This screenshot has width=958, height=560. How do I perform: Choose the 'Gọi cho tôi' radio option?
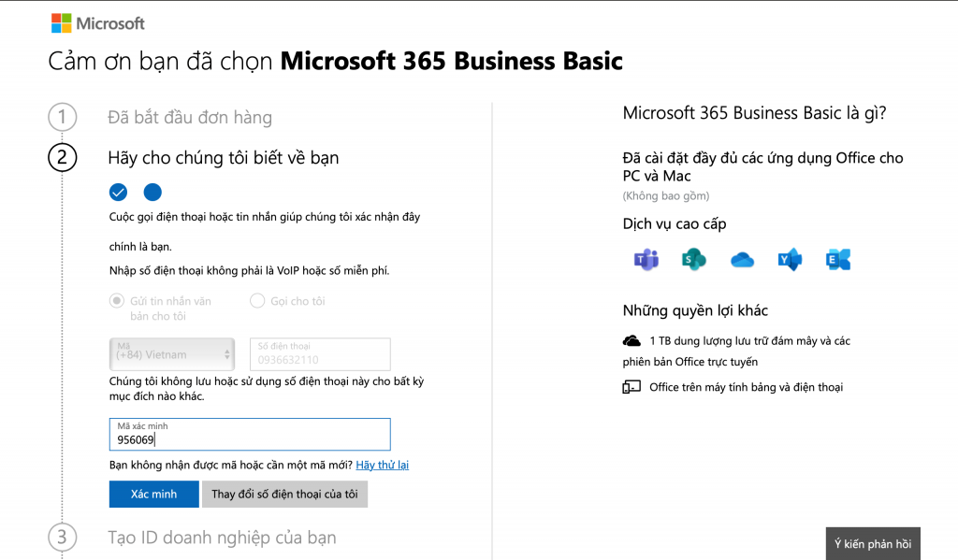[256, 301]
